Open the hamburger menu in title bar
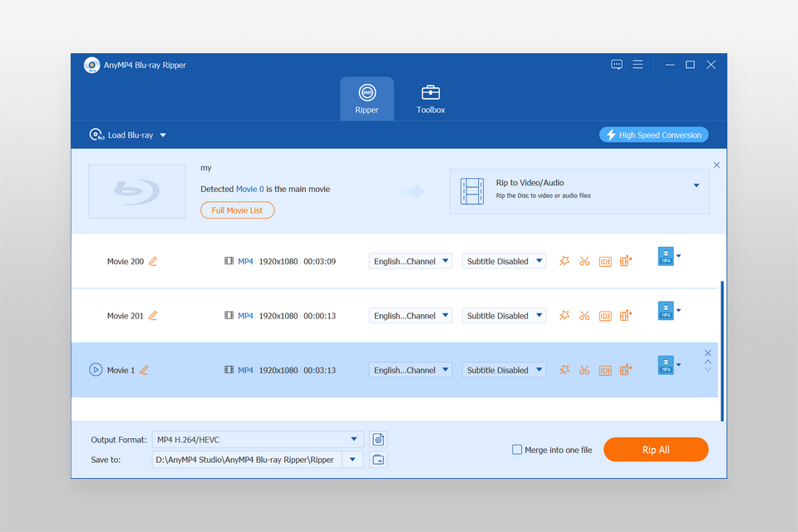The image size is (798, 532). 638,65
